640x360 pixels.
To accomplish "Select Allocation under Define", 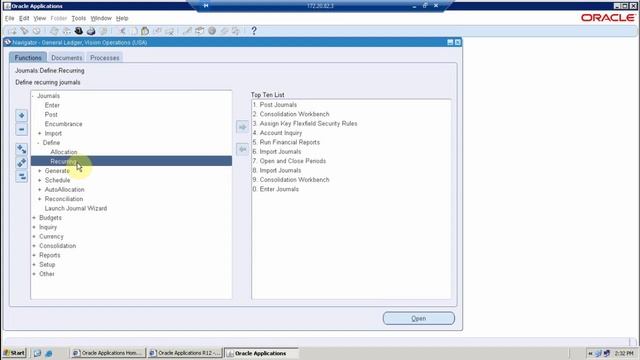I will [x=64, y=152].
